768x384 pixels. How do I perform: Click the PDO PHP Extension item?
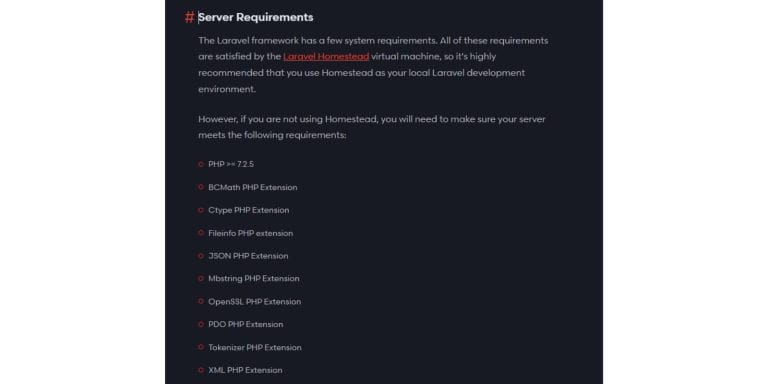click(246, 324)
